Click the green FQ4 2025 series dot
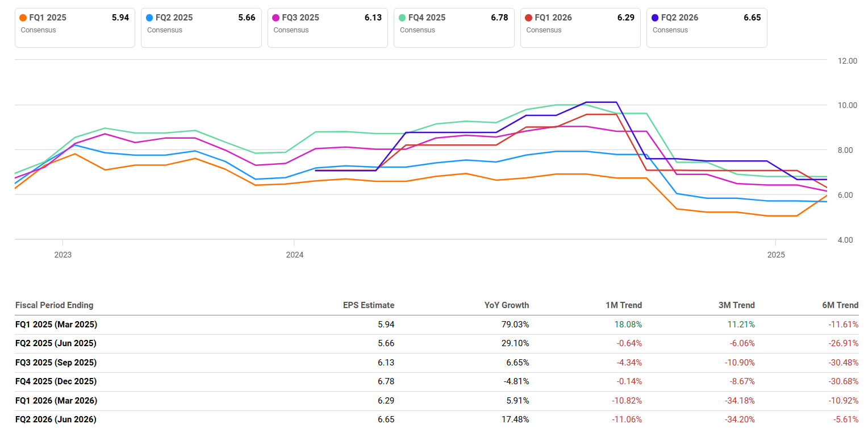Viewport: 868px width, 428px height. point(402,18)
